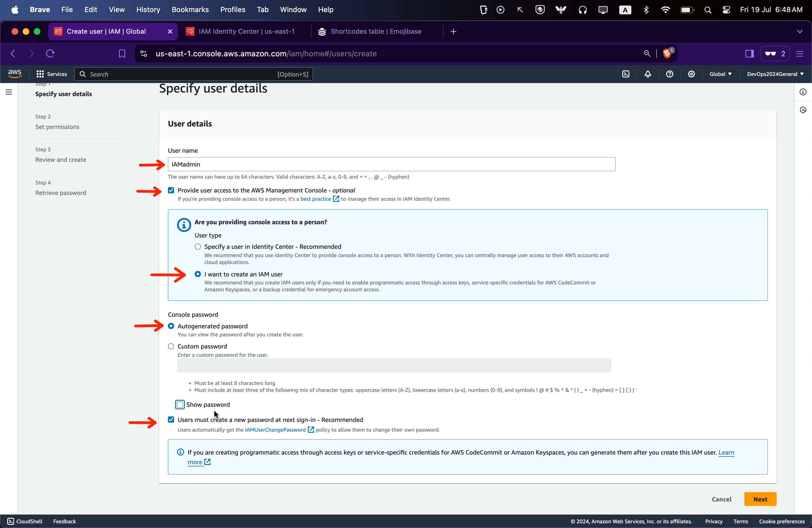
Task: Choose Specify a user in Identity Center
Action: 198,247
